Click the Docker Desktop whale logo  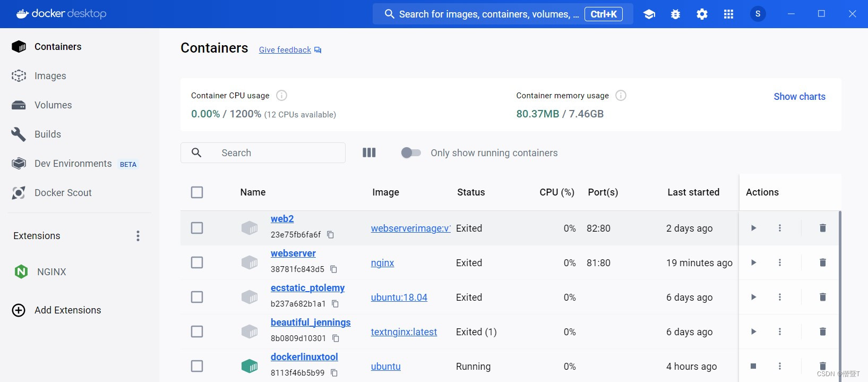(22, 14)
